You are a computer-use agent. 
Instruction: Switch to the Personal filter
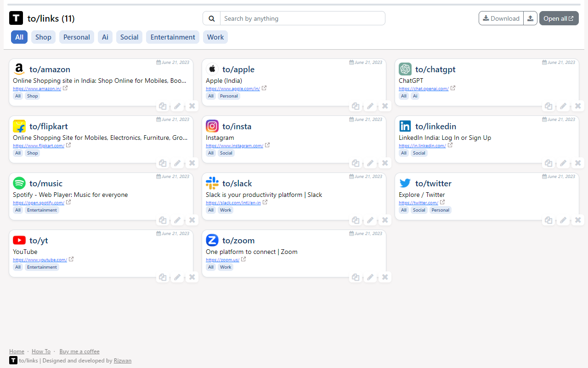tap(77, 37)
